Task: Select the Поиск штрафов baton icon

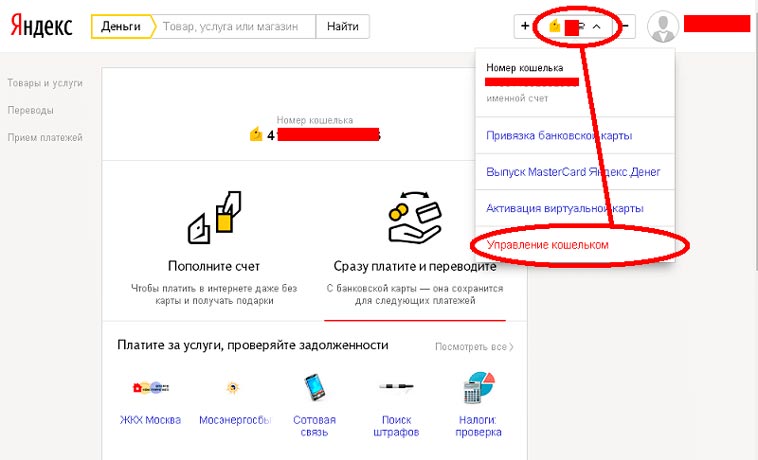Action: click(396, 387)
